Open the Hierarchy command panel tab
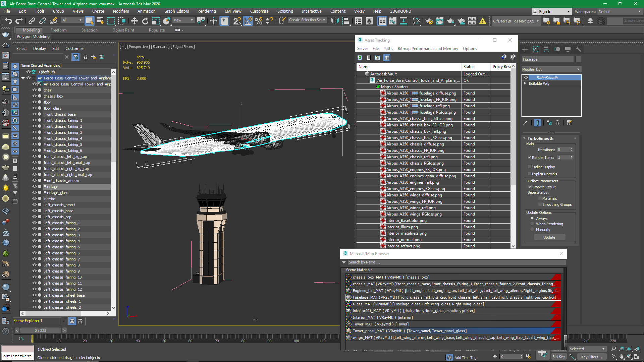This screenshot has height=362, width=644. click(546, 49)
